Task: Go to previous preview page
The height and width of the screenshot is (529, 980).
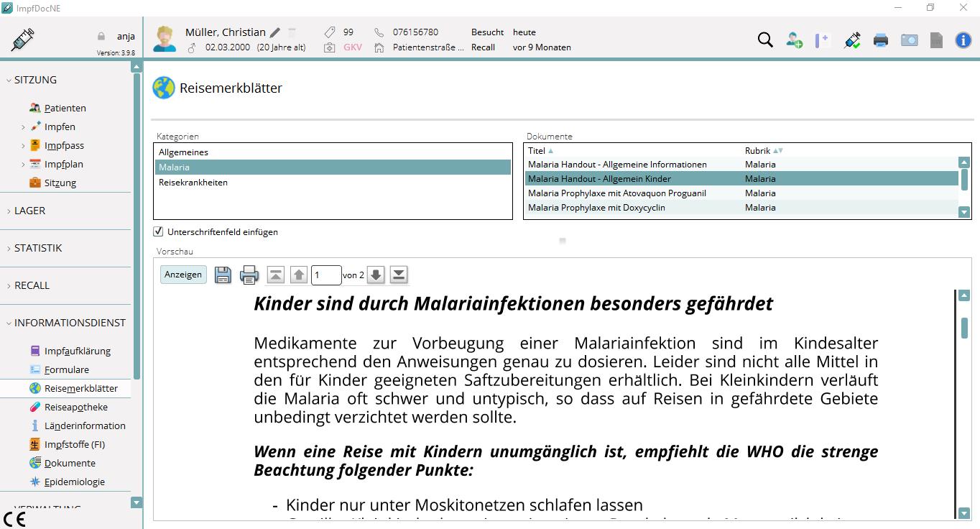Action: pyautogui.click(x=299, y=275)
